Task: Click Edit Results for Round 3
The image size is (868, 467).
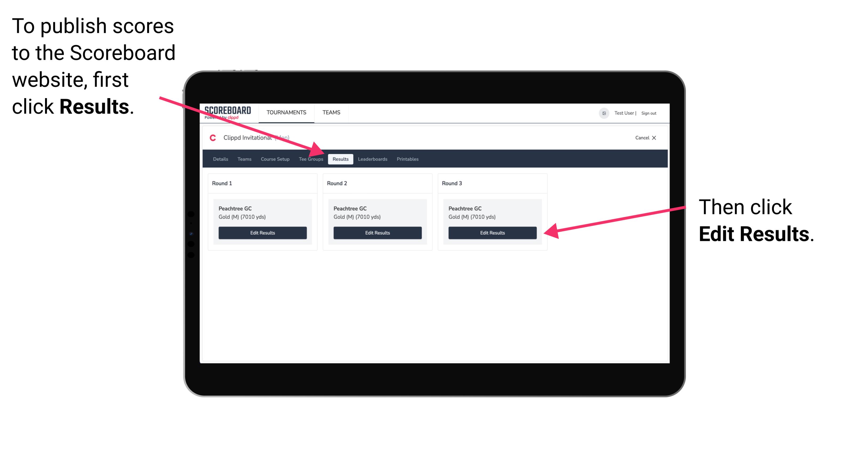Action: [x=491, y=233]
